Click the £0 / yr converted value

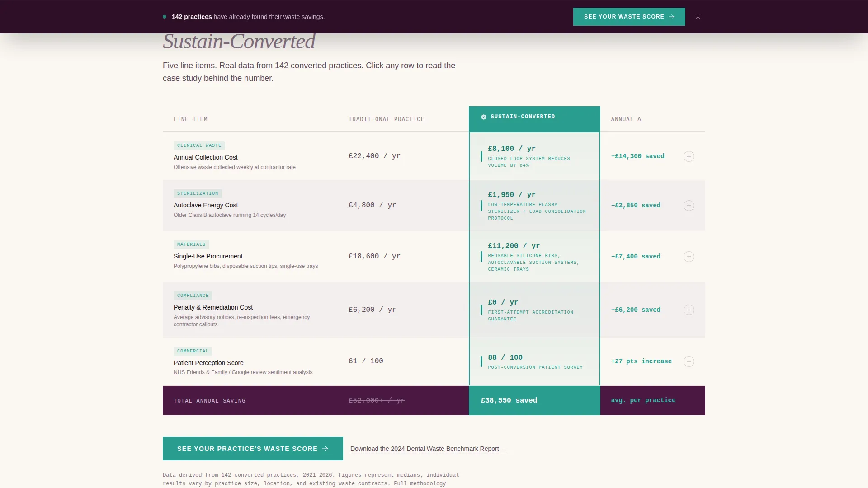(503, 302)
